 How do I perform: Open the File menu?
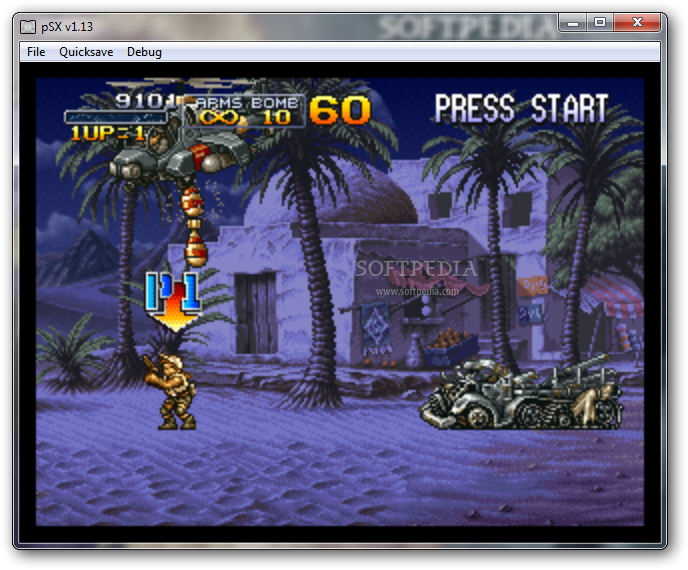coord(36,52)
